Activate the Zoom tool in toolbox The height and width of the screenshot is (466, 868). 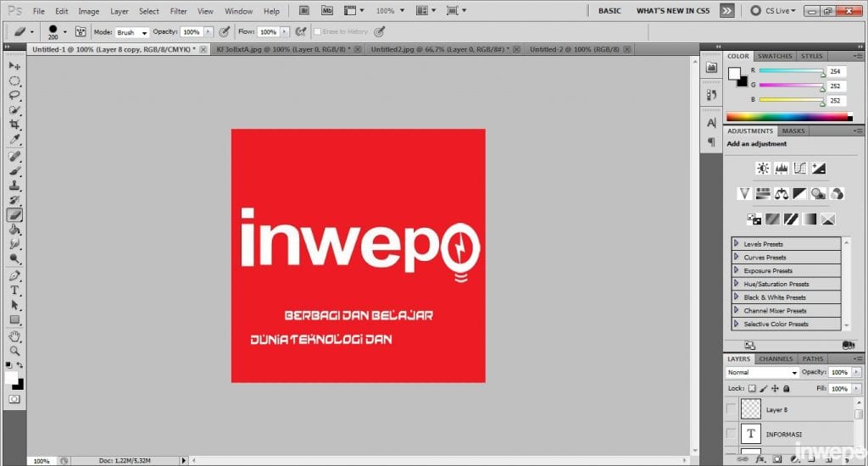pyautogui.click(x=14, y=351)
